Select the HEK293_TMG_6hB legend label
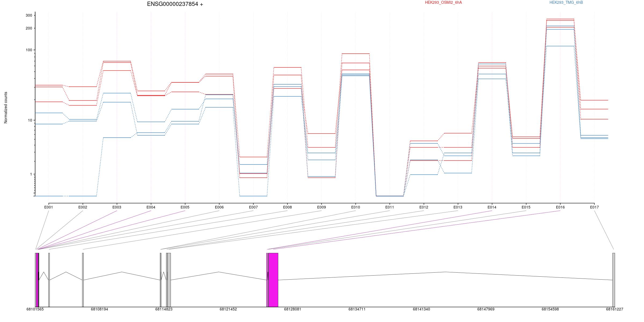 point(566,2)
